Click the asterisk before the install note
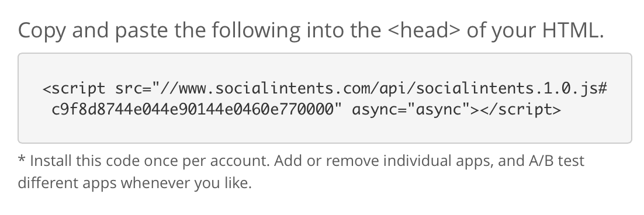The height and width of the screenshot is (215, 644). pyautogui.click(x=22, y=159)
